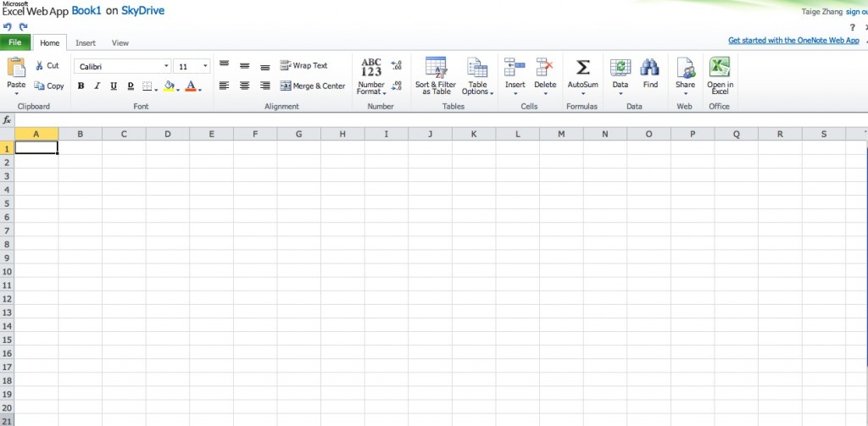The image size is (868, 426).
Task: Click the Redo arrow icon
Action: point(23,26)
